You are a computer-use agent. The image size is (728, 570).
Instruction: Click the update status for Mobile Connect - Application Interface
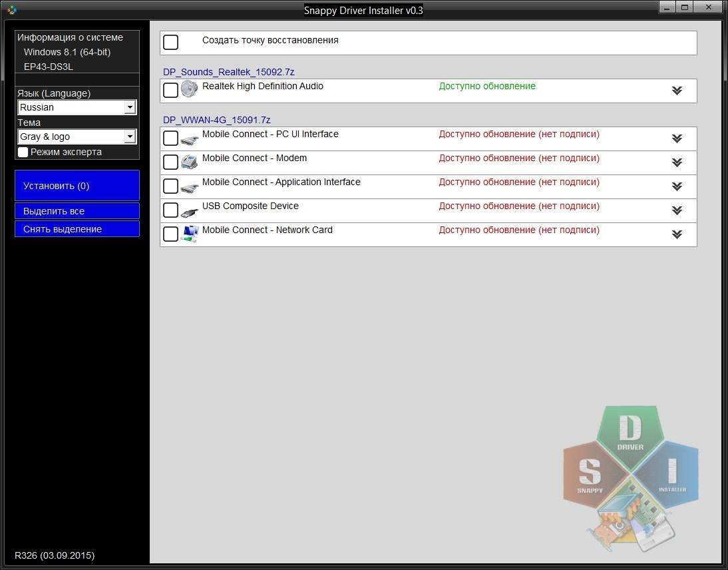pos(519,182)
